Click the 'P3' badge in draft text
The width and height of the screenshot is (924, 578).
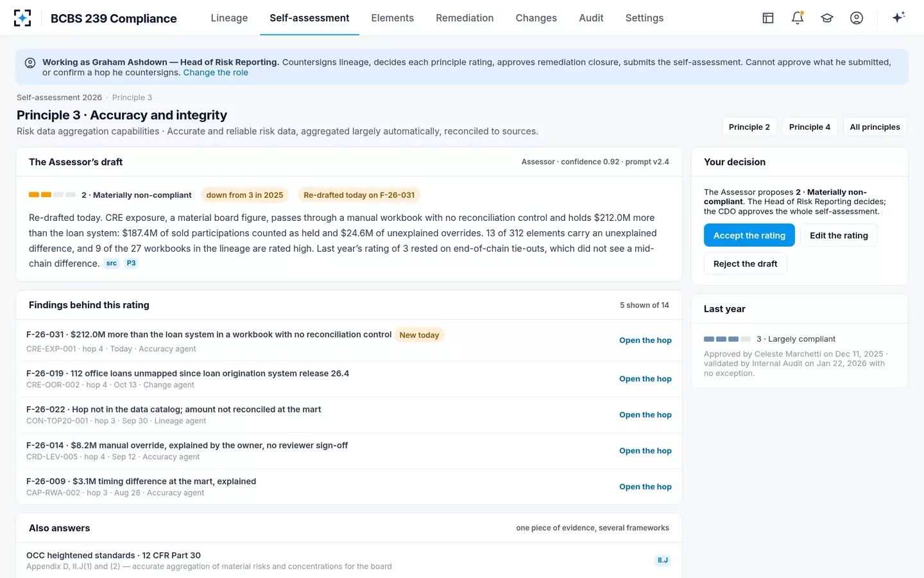click(131, 263)
